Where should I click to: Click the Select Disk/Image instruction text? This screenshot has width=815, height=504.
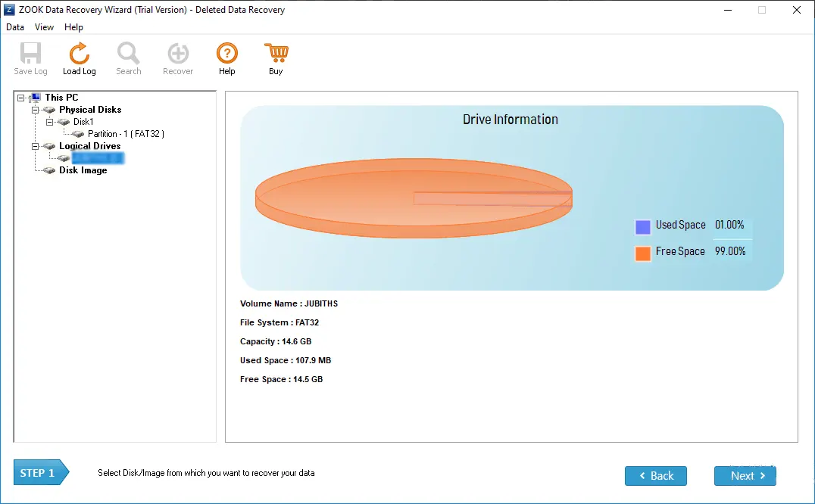[206, 473]
